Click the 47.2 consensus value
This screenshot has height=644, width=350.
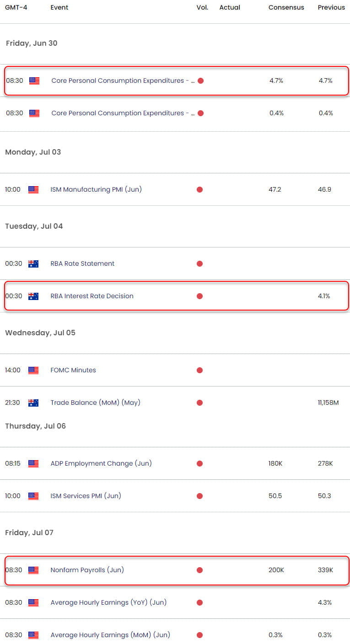(x=275, y=189)
